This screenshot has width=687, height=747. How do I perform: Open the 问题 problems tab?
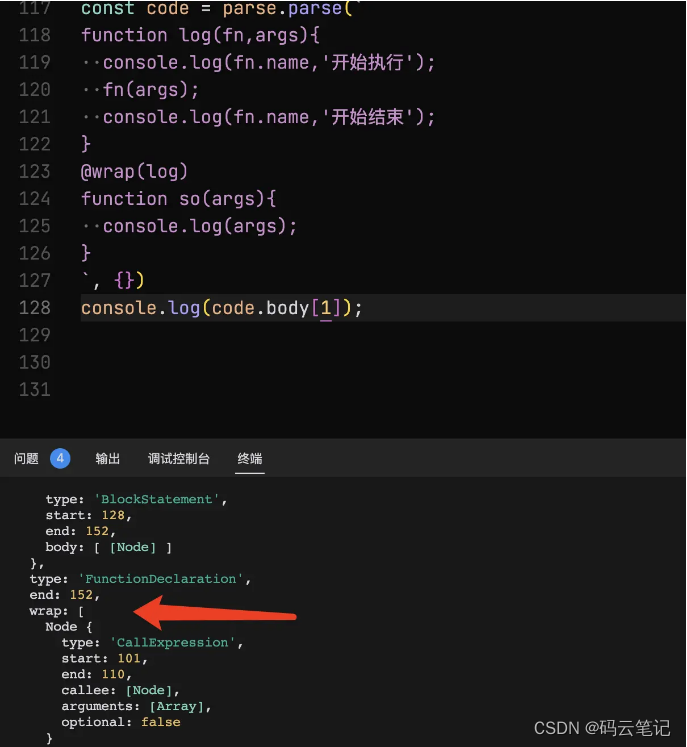pos(26,458)
